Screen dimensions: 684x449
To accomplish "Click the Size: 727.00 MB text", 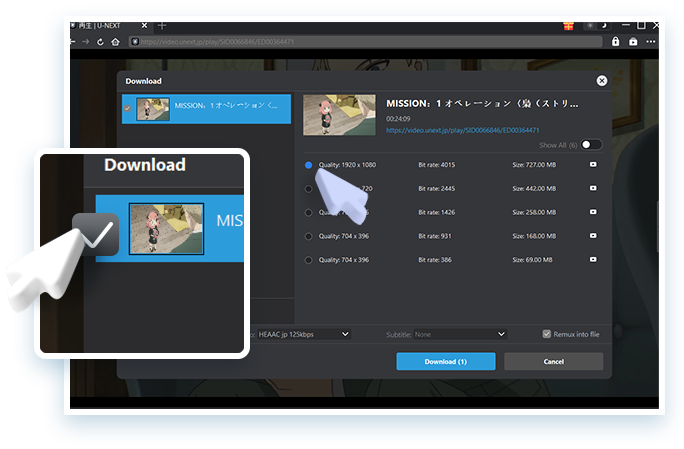I will (x=534, y=165).
